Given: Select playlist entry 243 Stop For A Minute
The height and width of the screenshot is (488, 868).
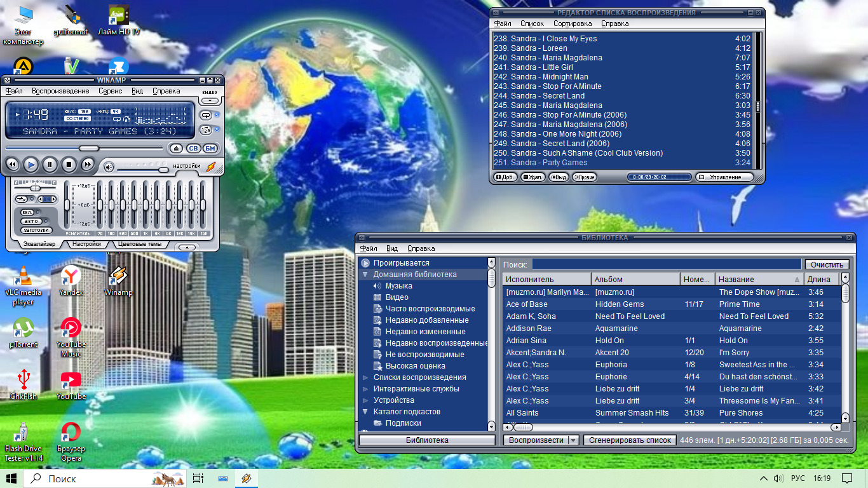Looking at the screenshot, I should coord(622,86).
